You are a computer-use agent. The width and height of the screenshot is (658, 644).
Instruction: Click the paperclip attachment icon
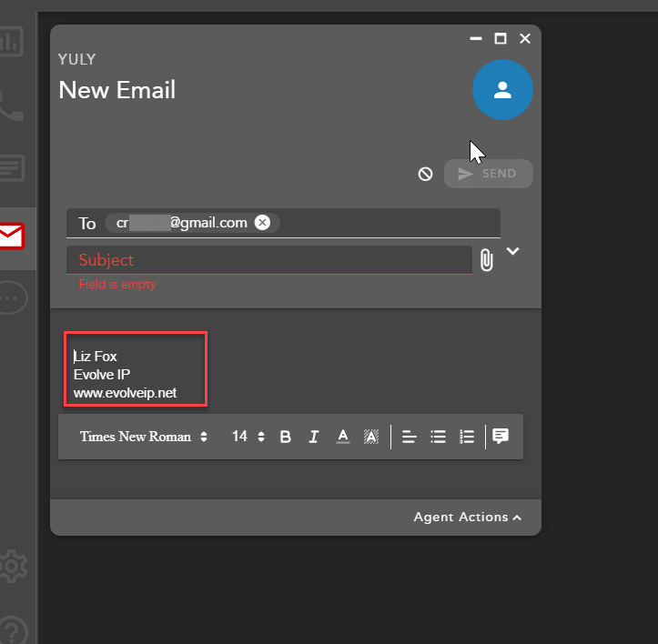click(x=487, y=260)
